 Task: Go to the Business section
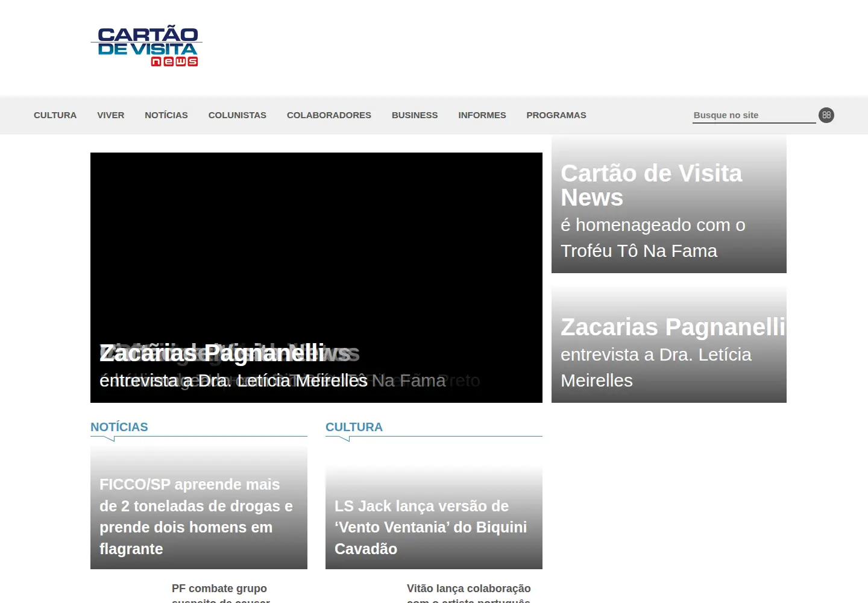pyautogui.click(x=415, y=115)
